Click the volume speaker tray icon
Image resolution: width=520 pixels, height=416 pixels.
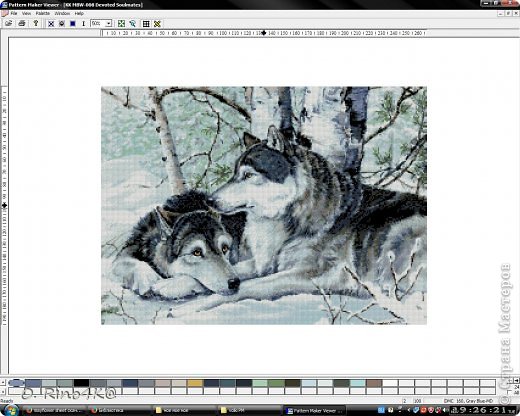click(x=445, y=410)
